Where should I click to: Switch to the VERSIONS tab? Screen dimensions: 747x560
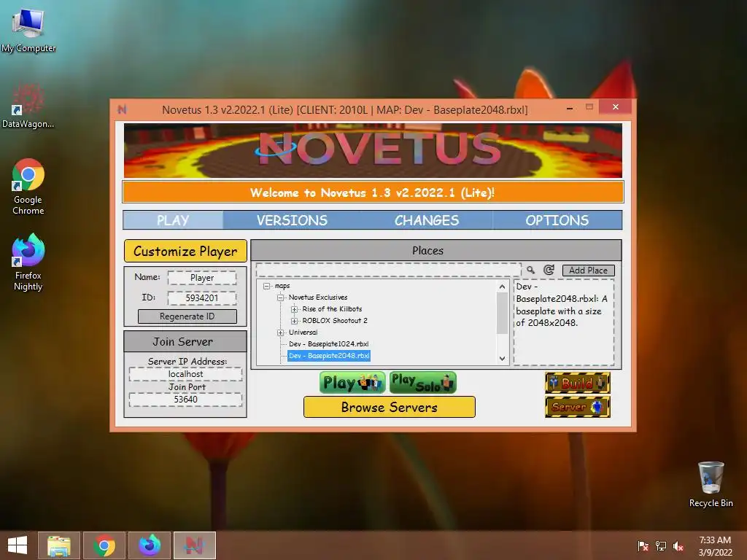coord(292,220)
